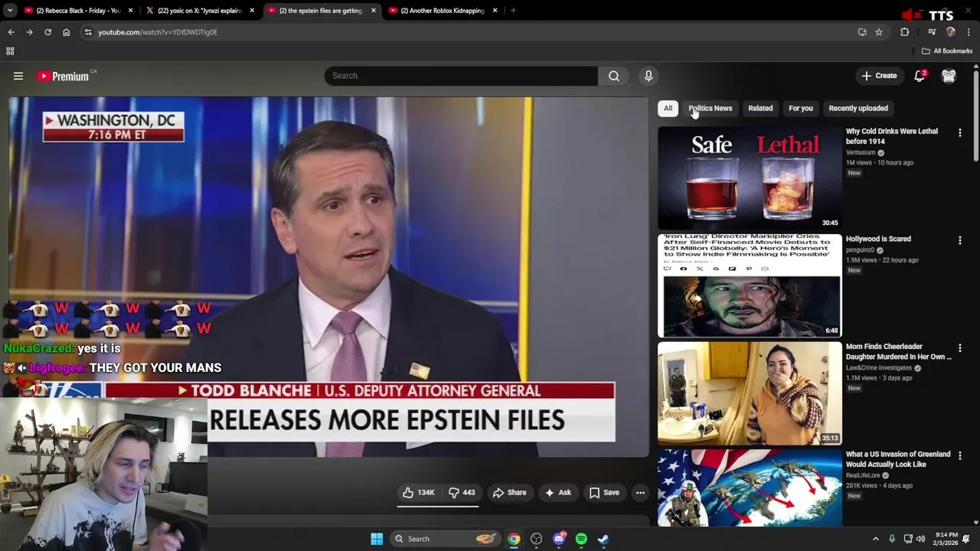Screen dimensions: 980x551
Task: Open Steam from the taskbar
Action: (x=603, y=539)
